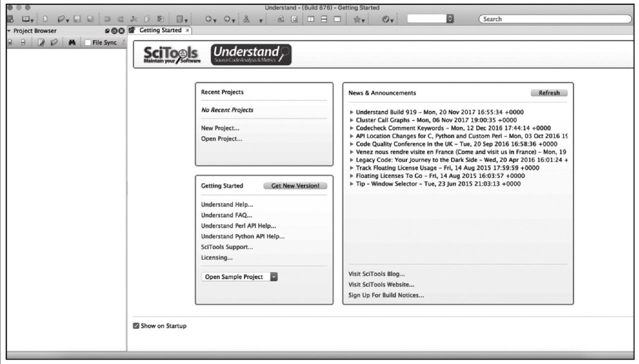The width and height of the screenshot is (639, 364).
Task: Visit SciTools Blog... link
Action: [376, 274]
